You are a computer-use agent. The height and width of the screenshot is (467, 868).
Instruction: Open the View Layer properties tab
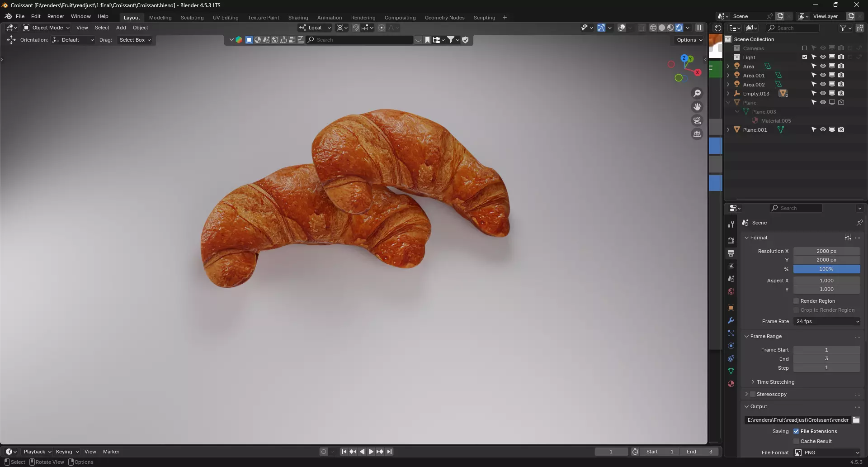[731, 266]
